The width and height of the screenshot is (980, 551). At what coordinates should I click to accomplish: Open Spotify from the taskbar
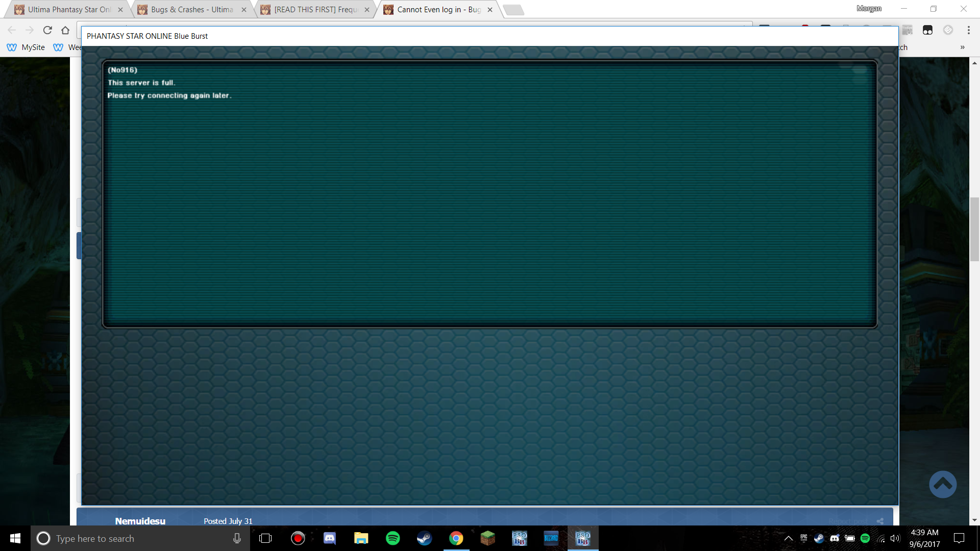tap(393, 538)
